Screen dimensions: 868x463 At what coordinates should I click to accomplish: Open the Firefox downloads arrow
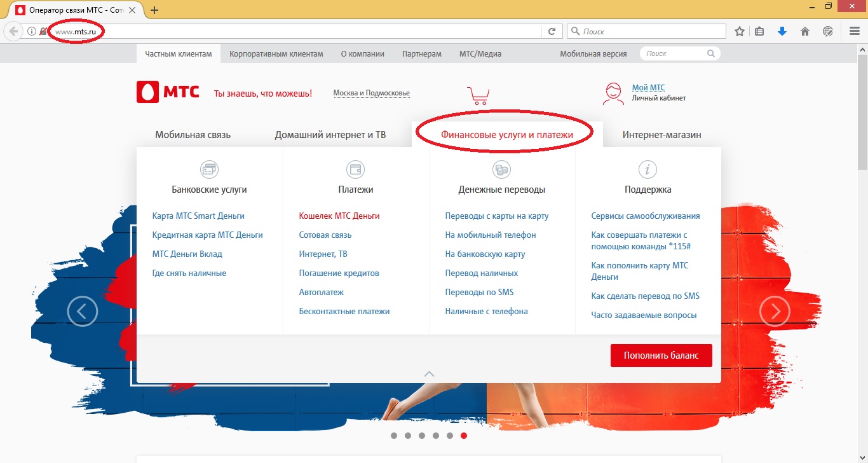tap(782, 31)
